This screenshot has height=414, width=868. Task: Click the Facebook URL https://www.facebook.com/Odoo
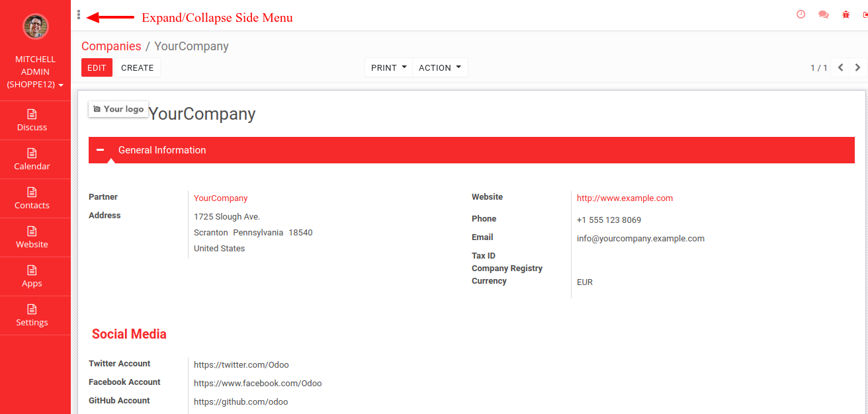pyautogui.click(x=258, y=384)
